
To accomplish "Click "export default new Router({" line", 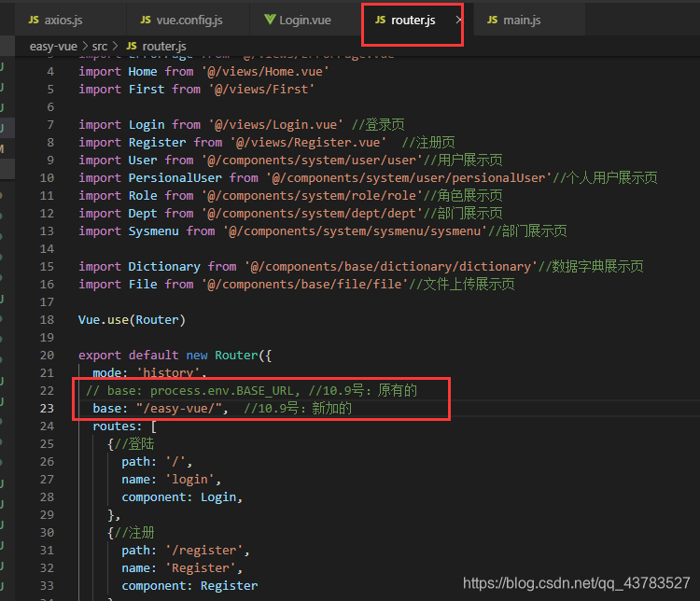I will [x=175, y=356].
